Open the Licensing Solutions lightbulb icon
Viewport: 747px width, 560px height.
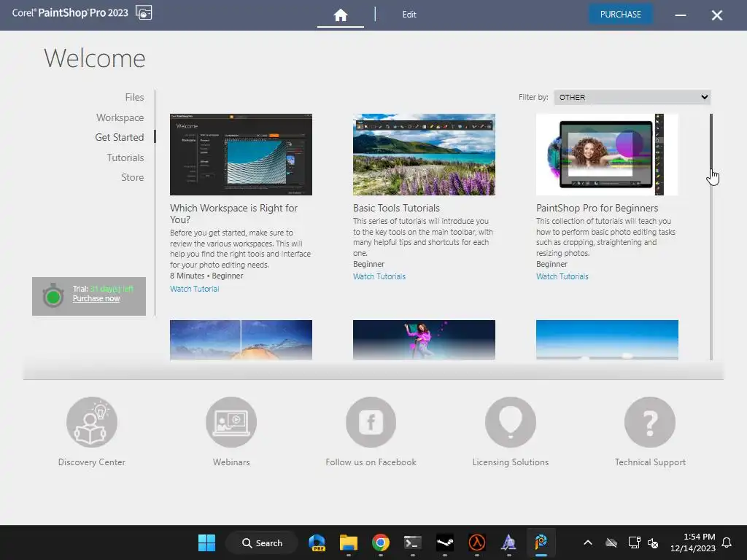510,422
